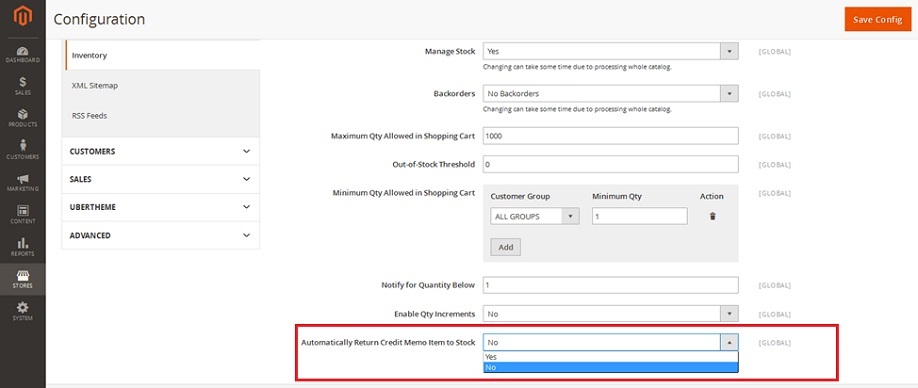
Task: Open the Enable Qty Increments dropdown
Action: [611, 314]
